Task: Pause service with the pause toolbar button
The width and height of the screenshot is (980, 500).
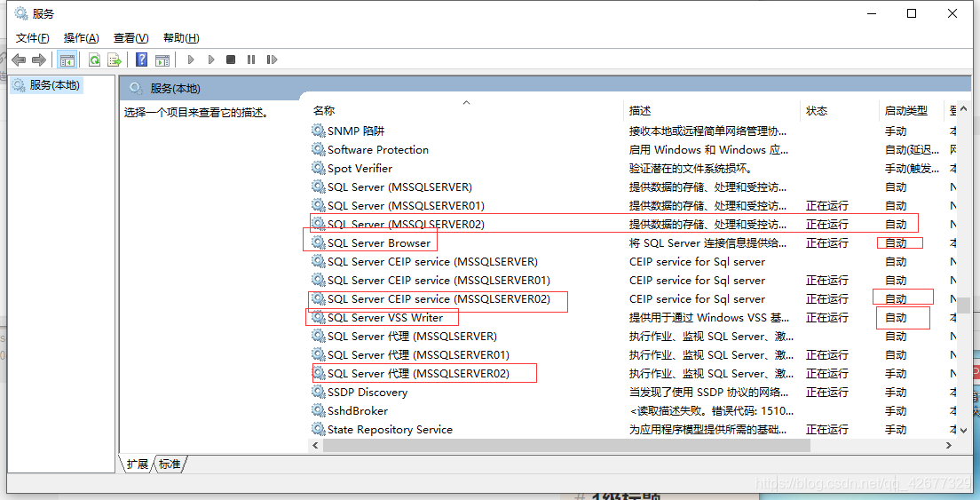Action: pos(251,60)
